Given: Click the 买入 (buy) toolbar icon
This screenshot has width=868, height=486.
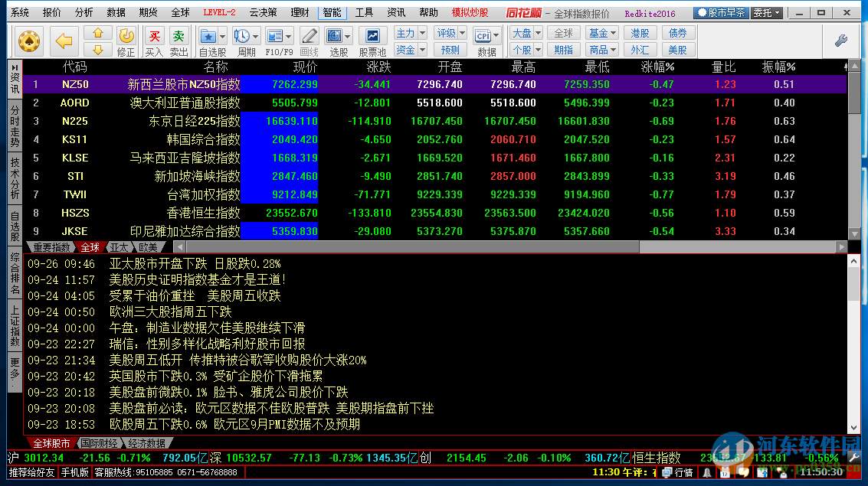Looking at the screenshot, I should tap(154, 41).
